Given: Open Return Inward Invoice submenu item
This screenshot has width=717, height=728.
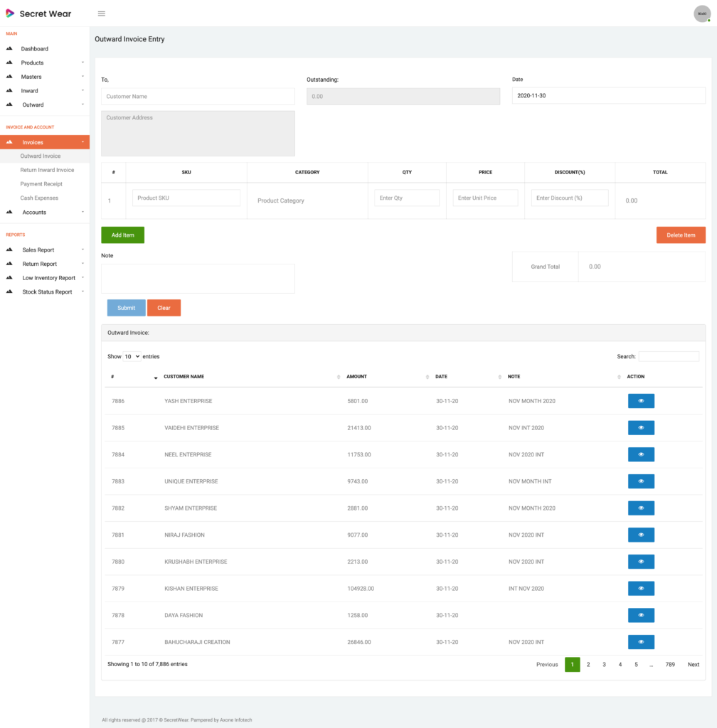Looking at the screenshot, I should [47, 170].
